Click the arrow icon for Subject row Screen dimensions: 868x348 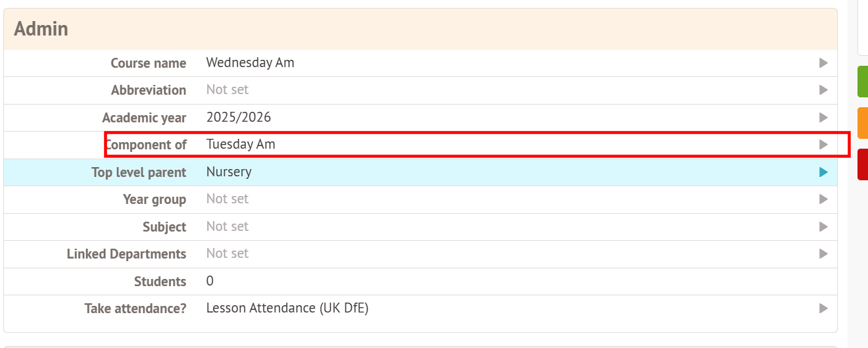tap(823, 227)
